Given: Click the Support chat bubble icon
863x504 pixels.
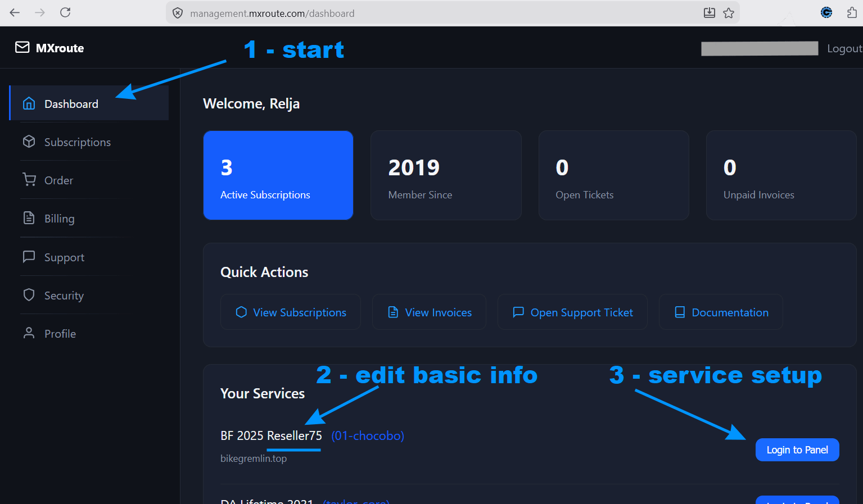Looking at the screenshot, I should (29, 257).
